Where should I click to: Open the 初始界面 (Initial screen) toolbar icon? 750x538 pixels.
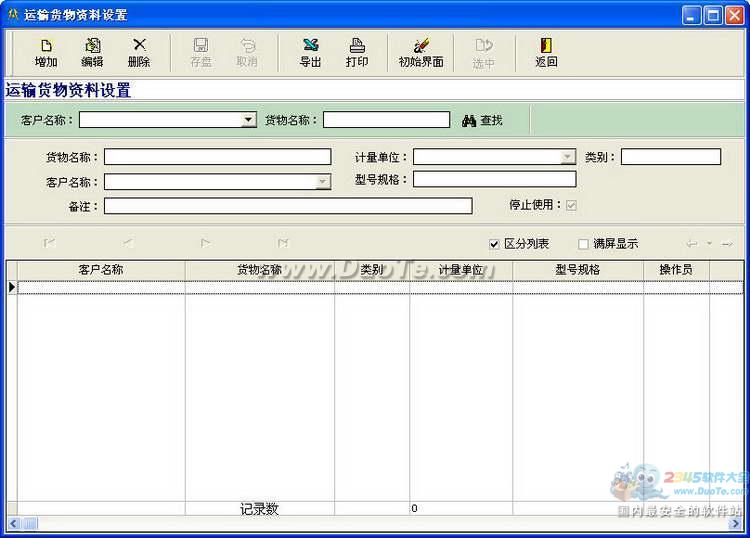point(421,52)
